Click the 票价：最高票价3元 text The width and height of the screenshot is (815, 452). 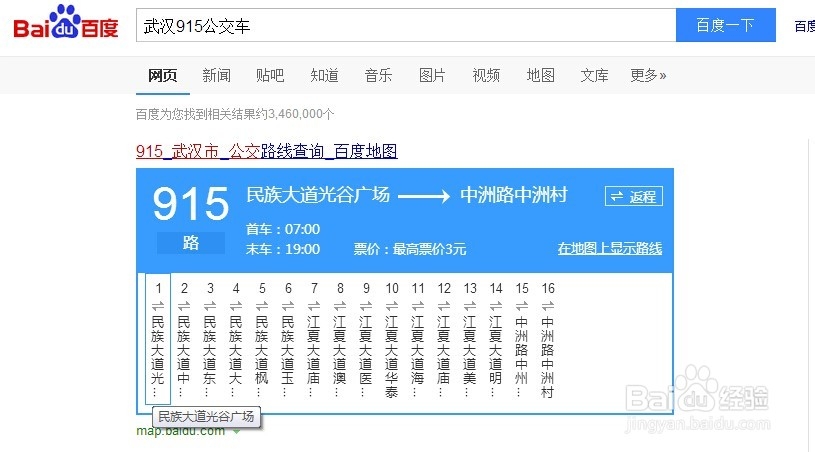coord(410,249)
